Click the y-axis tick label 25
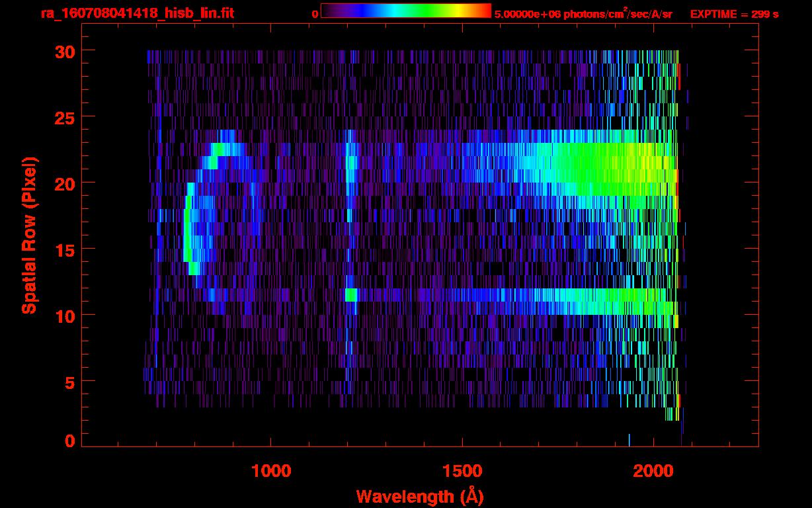This screenshot has height=508, width=812. pos(64,117)
